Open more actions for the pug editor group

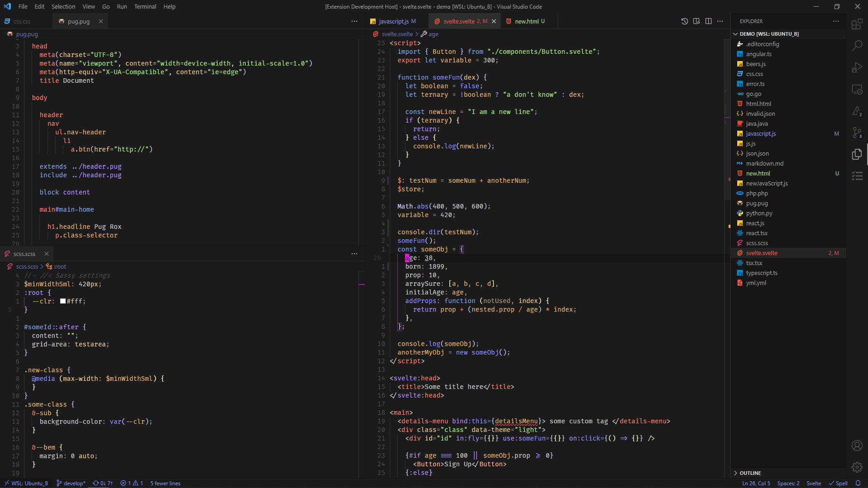(x=354, y=21)
